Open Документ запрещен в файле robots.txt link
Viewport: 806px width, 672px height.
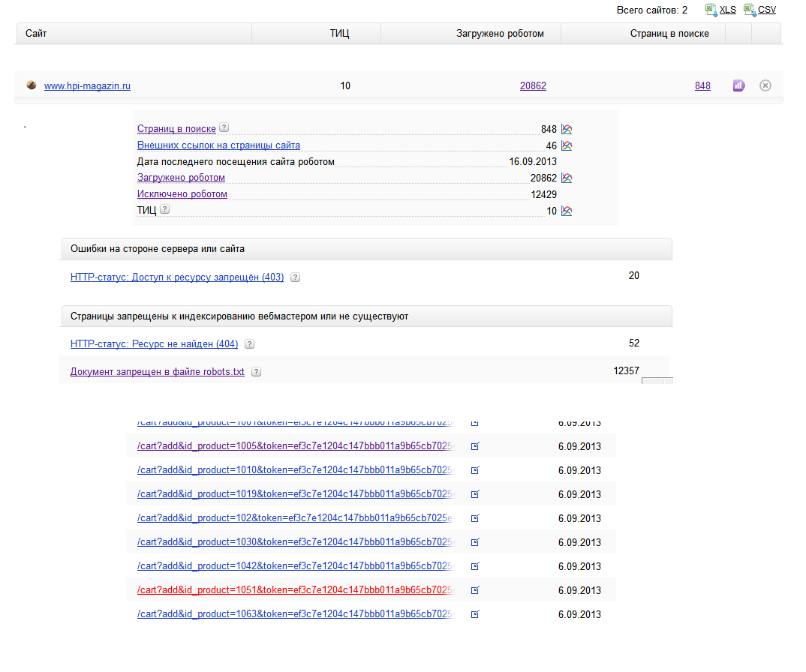click(157, 372)
